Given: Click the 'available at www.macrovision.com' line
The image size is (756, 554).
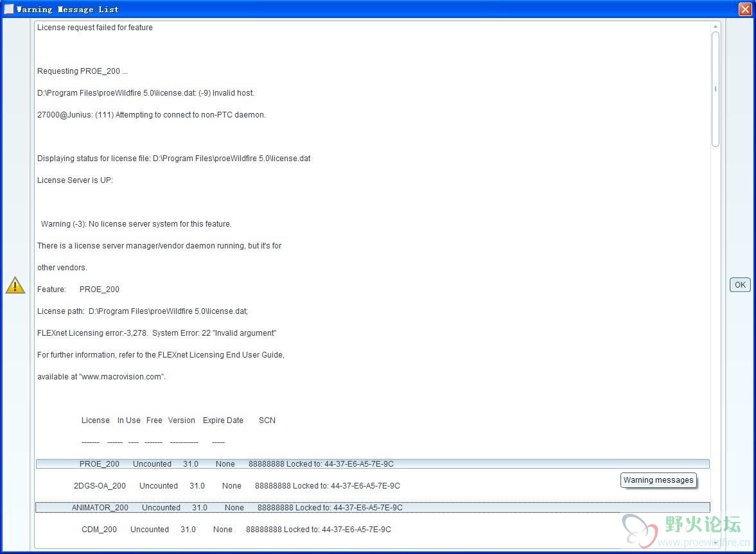Looking at the screenshot, I should [101, 377].
